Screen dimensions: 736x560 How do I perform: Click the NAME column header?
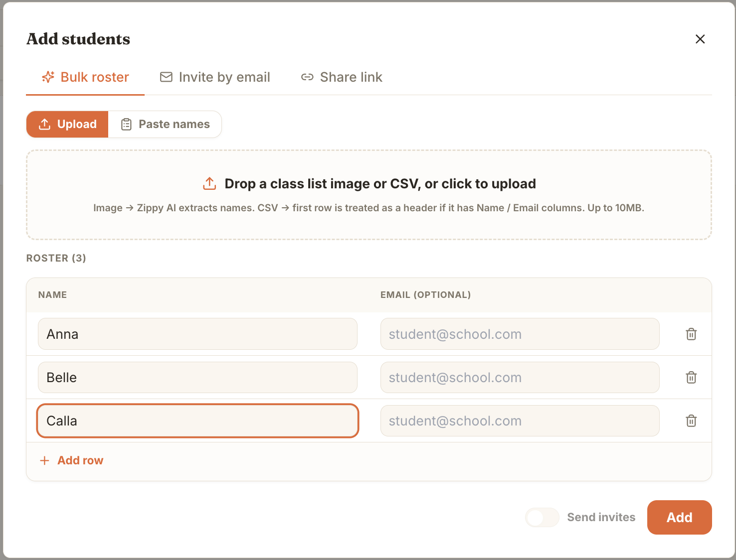pos(52,294)
